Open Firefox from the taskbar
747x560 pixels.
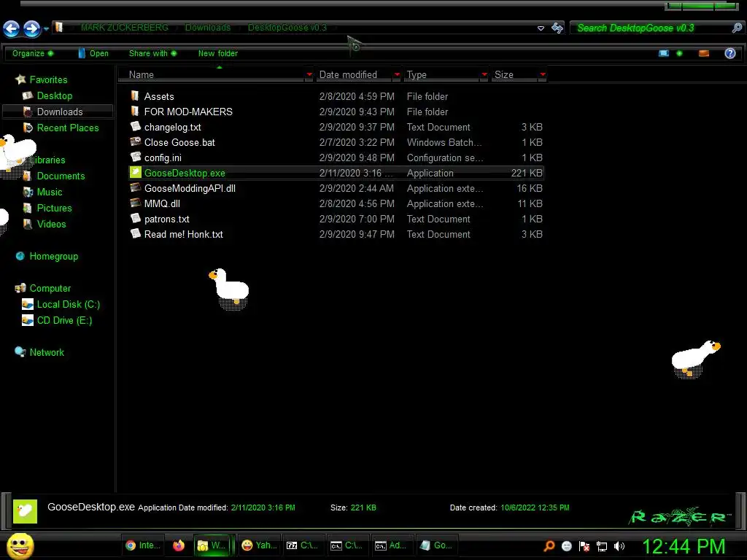(179, 545)
